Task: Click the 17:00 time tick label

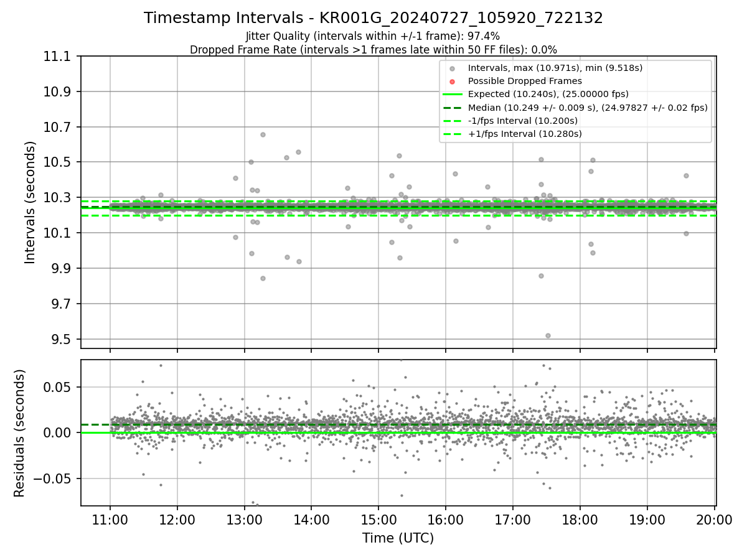Action: pos(513,518)
